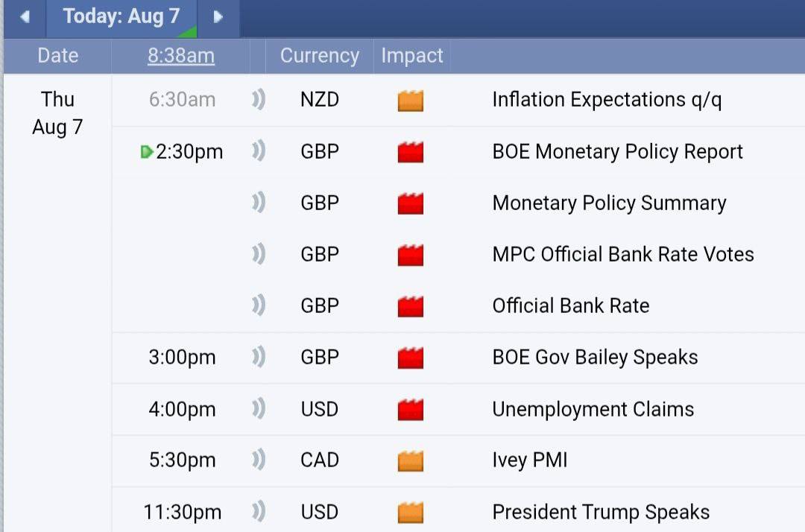Open the Monetary Policy Summary event details
Screen dimensions: 805x532
(x=610, y=203)
